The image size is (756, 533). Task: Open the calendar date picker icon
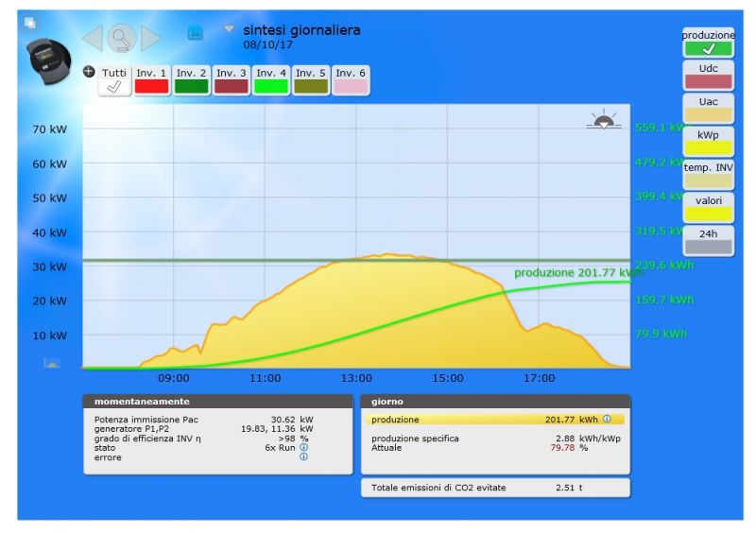coord(195,33)
